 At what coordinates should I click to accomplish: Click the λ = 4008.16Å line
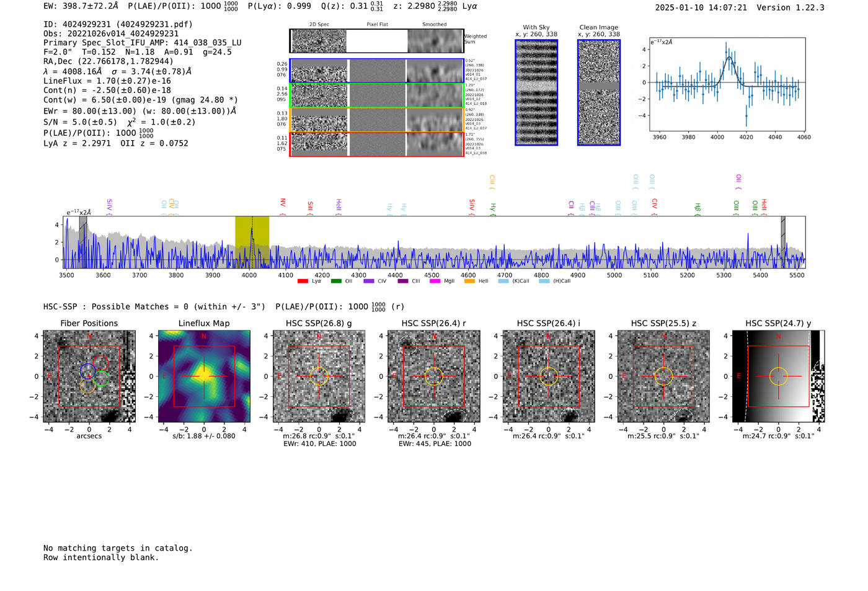tap(118, 71)
